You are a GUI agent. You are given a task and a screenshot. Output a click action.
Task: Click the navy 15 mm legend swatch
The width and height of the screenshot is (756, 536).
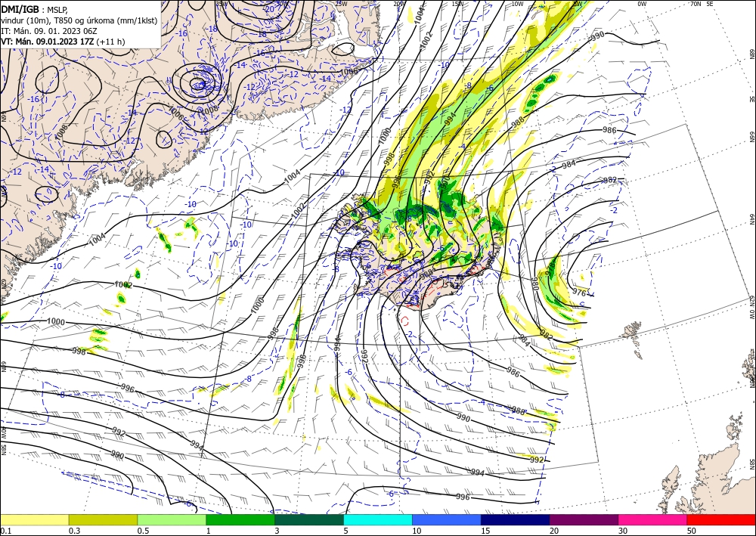pyautogui.click(x=516, y=519)
